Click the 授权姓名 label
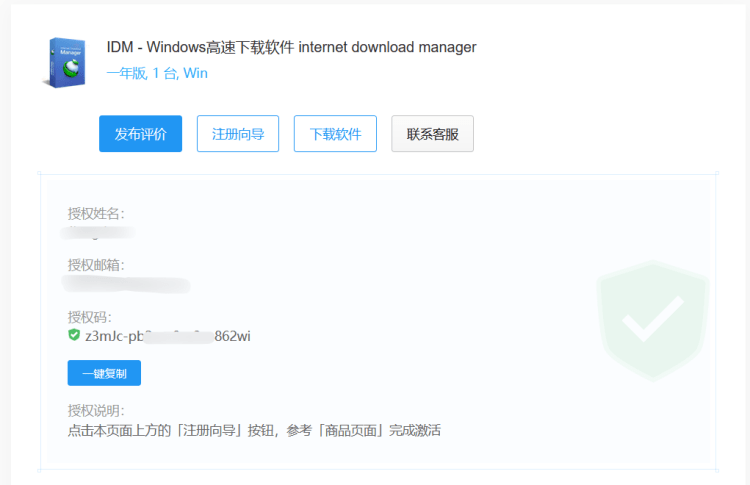750x485 pixels. [x=96, y=213]
